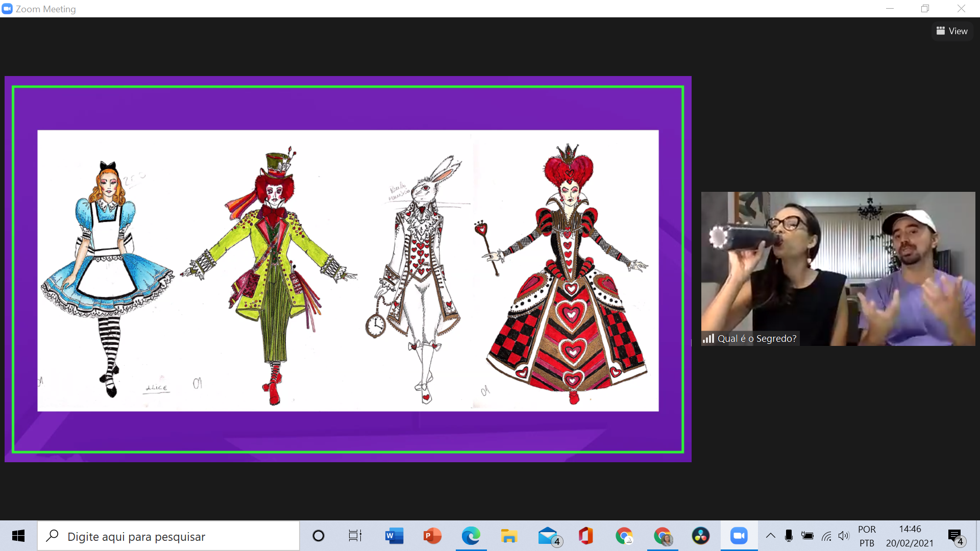This screenshot has width=980, height=551.
Task: Click the Windows Start button
Action: (x=18, y=536)
